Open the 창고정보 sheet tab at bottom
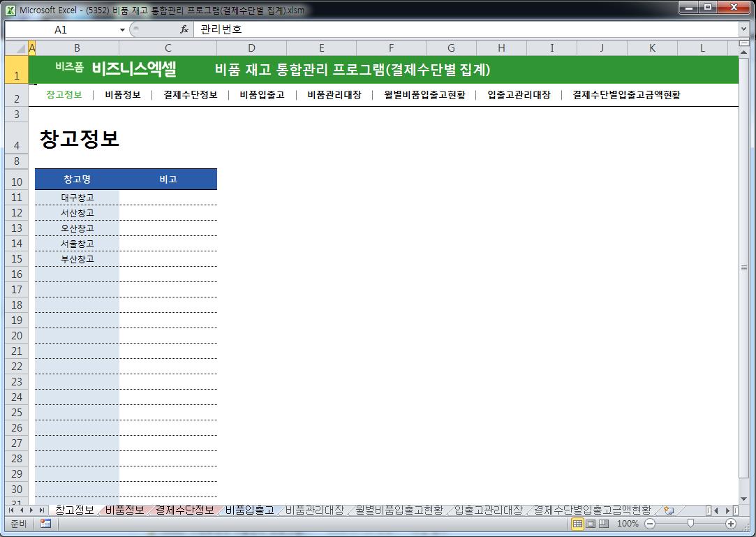The image size is (756, 537). 75,510
